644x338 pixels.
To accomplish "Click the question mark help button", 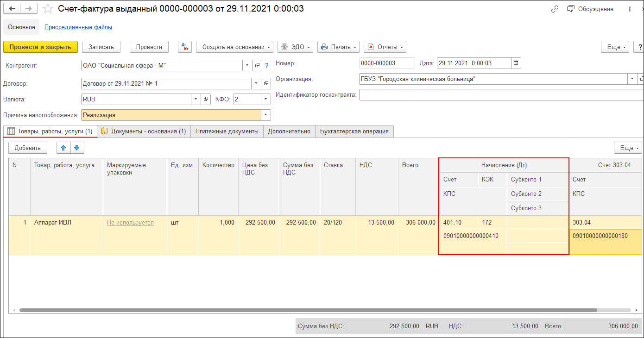I will coord(639,47).
